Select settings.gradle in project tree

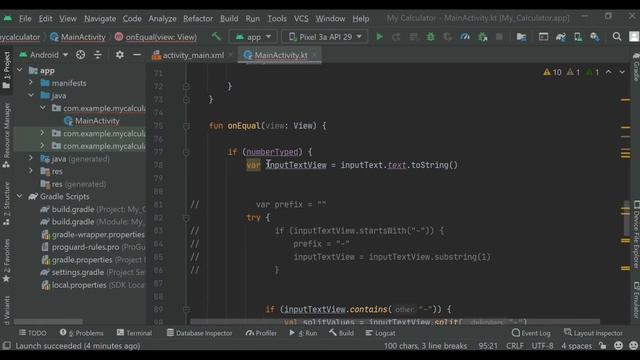pos(92,272)
